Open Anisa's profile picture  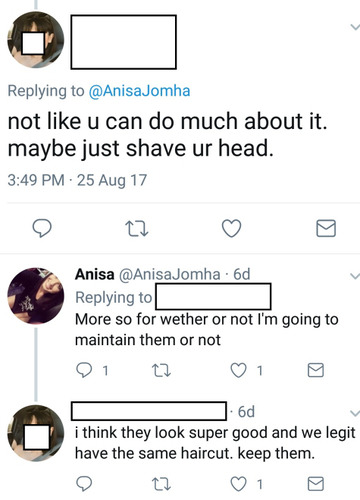[36, 296]
